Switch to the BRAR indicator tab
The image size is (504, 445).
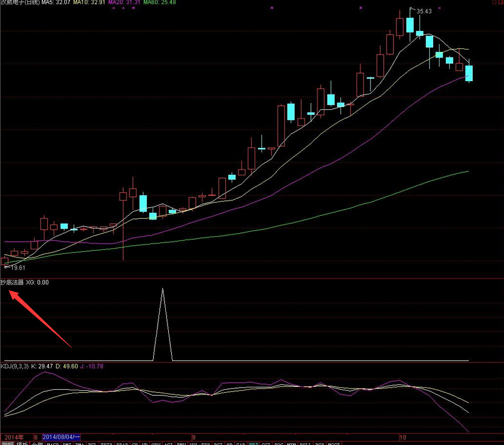click(122, 444)
